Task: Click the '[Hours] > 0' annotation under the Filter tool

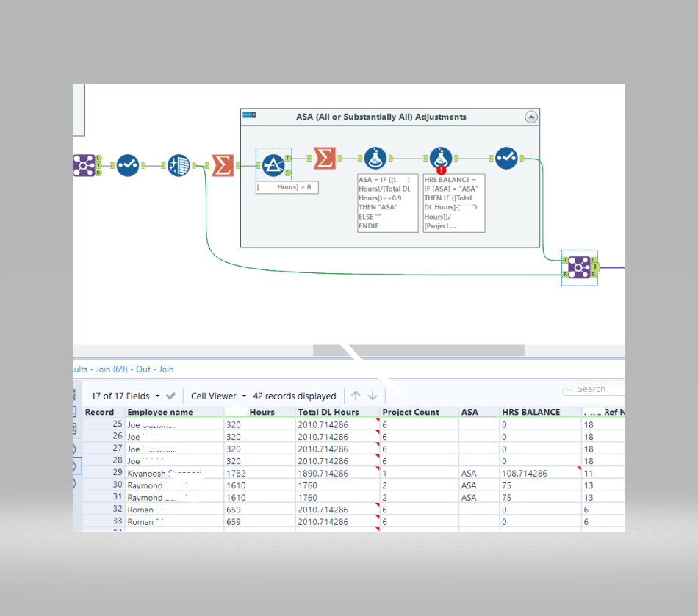Action: tap(287, 187)
